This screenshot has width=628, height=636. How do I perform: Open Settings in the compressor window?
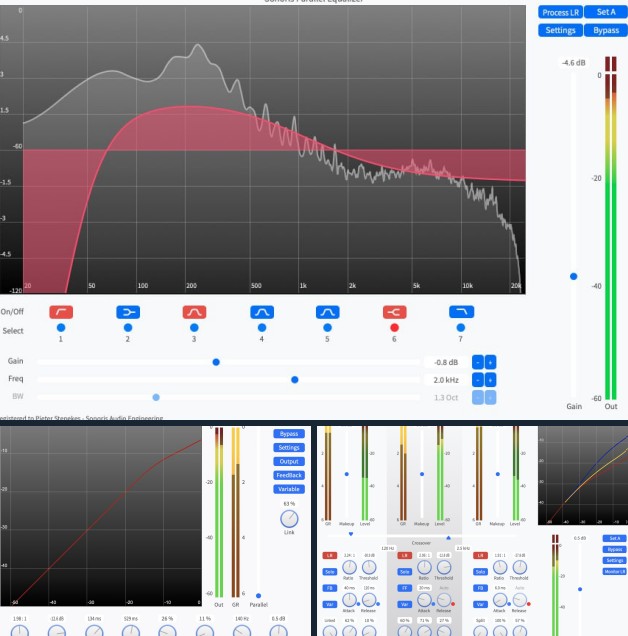(289, 447)
